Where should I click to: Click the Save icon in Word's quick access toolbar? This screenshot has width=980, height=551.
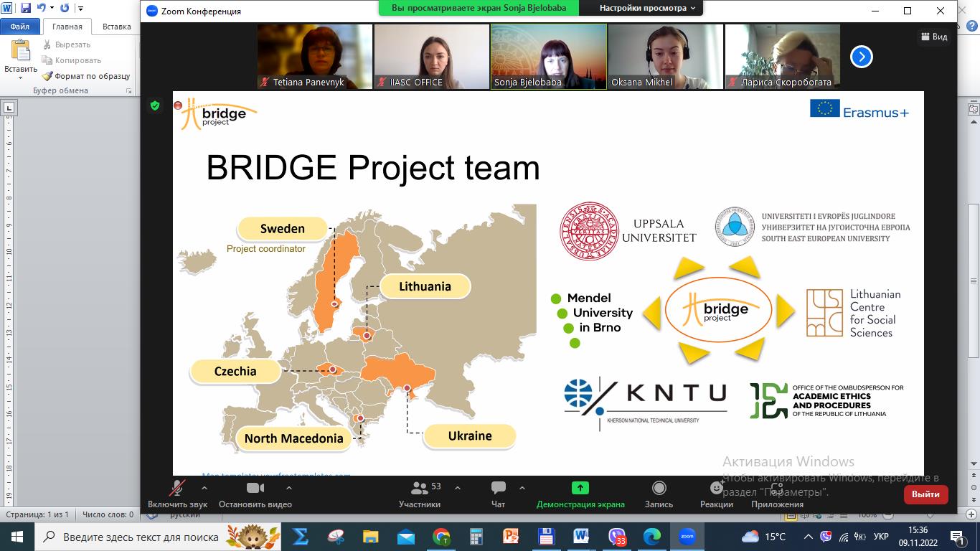pos(26,9)
